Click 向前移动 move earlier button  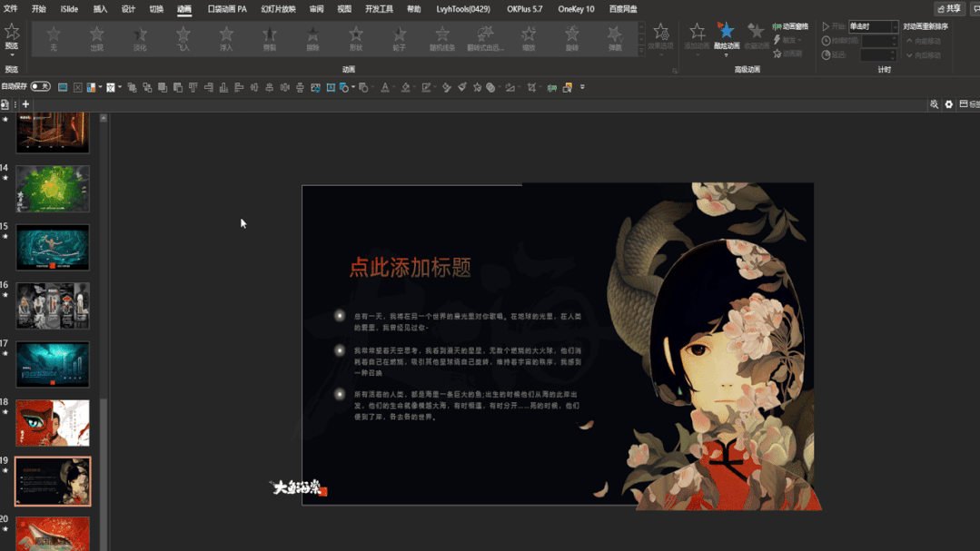click(x=924, y=41)
